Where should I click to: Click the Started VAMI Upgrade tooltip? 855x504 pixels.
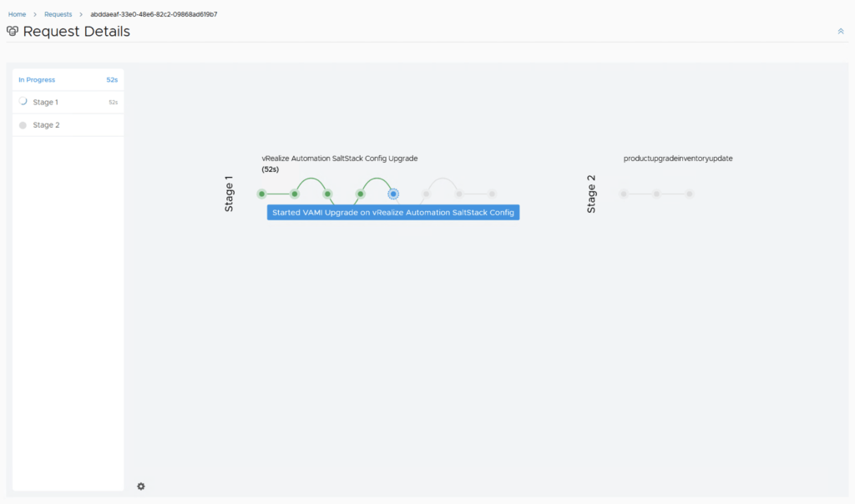click(x=393, y=213)
